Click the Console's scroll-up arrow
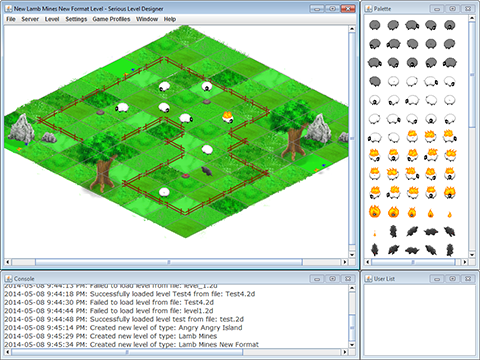This screenshot has height=360, width=480. coord(352,288)
